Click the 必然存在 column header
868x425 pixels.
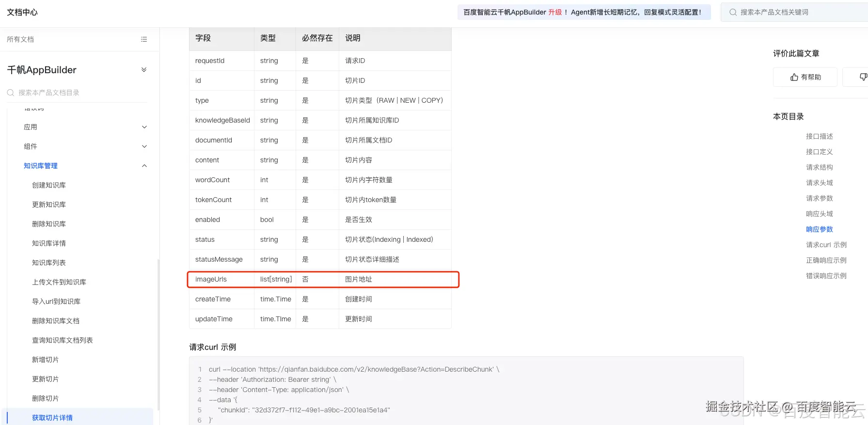click(317, 38)
